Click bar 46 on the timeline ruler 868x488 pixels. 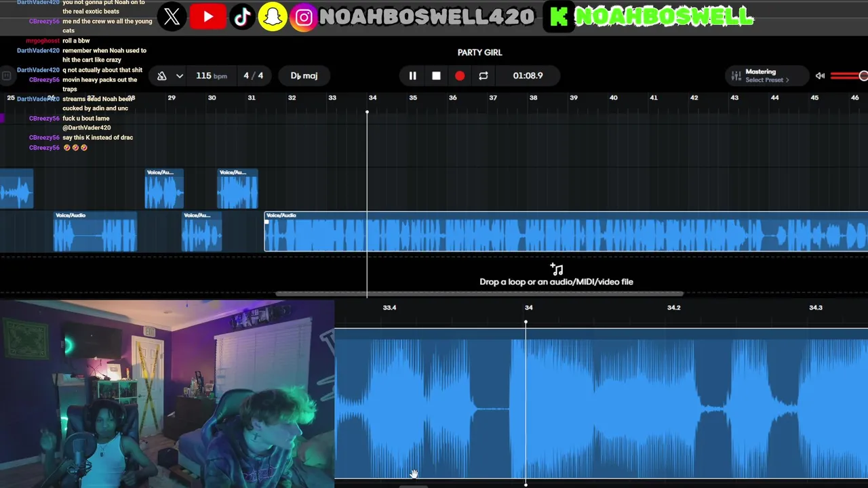point(854,98)
